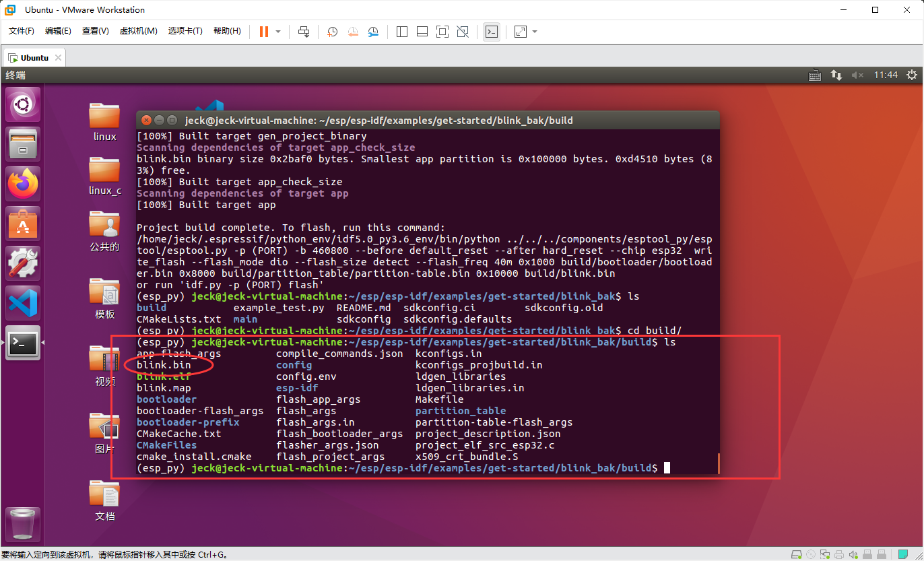Click the CMakeCache.txt entry
Viewport: 924px width, 561px height.
point(178,434)
